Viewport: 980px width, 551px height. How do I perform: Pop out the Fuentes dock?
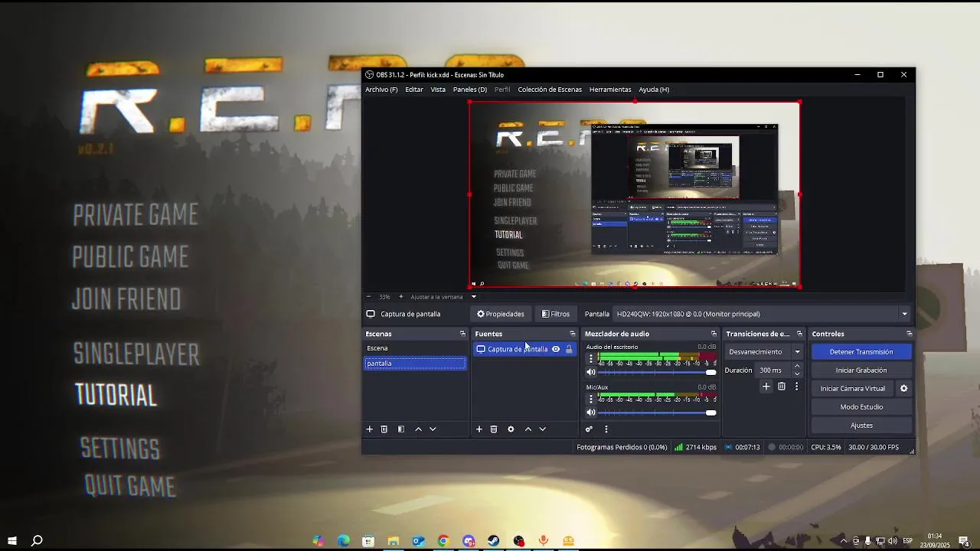click(572, 334)
